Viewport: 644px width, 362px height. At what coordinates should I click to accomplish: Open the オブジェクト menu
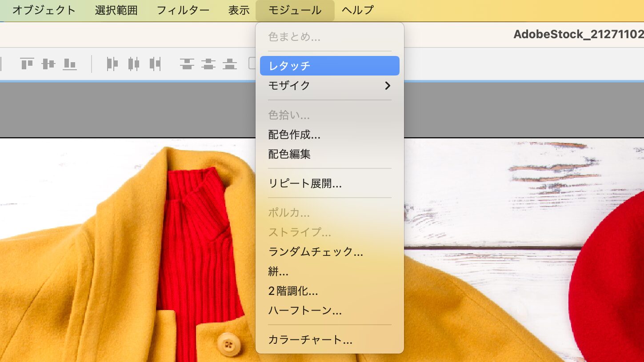click(44, 10)
